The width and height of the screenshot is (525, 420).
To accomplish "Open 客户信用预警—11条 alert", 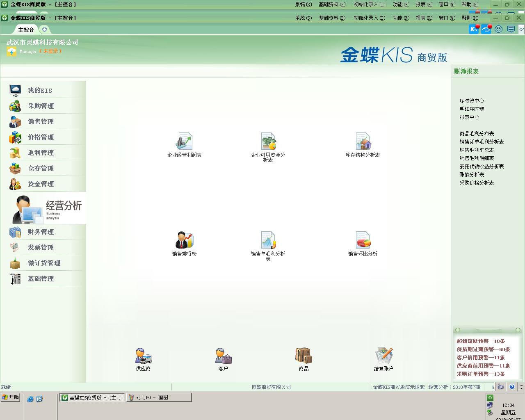I will pos(481,357).
